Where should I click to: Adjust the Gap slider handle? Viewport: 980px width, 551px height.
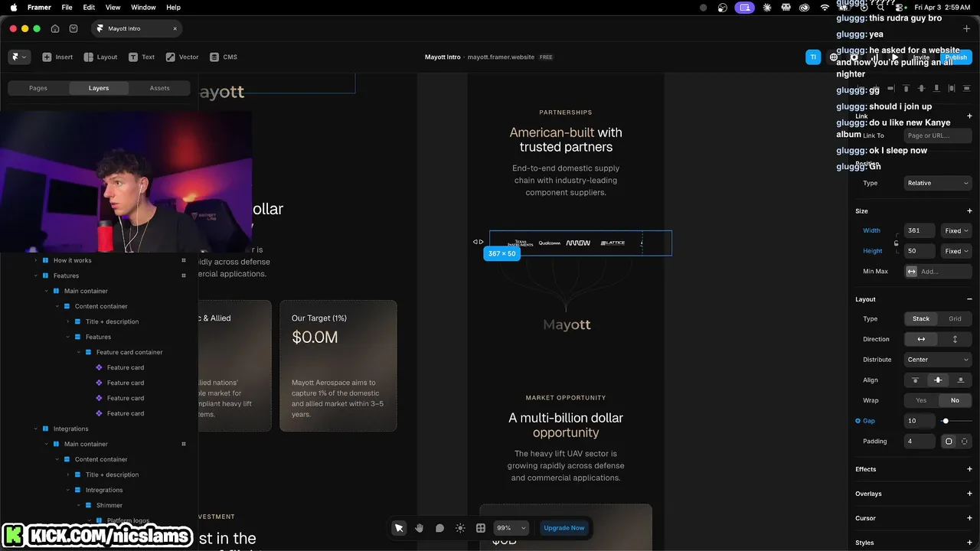(x=946, y=421)
